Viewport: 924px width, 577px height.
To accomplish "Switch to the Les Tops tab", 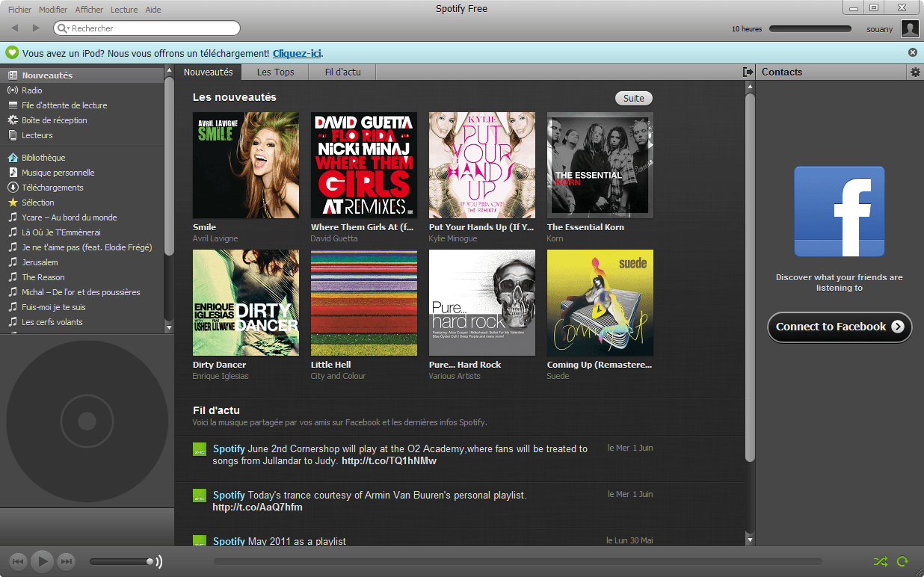I will pos(276,72).
